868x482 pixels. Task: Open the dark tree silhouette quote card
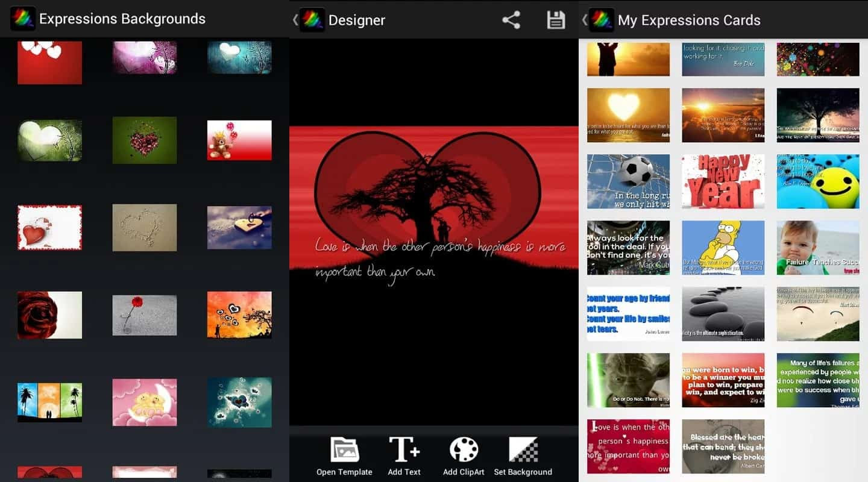(x=818, y=115)
